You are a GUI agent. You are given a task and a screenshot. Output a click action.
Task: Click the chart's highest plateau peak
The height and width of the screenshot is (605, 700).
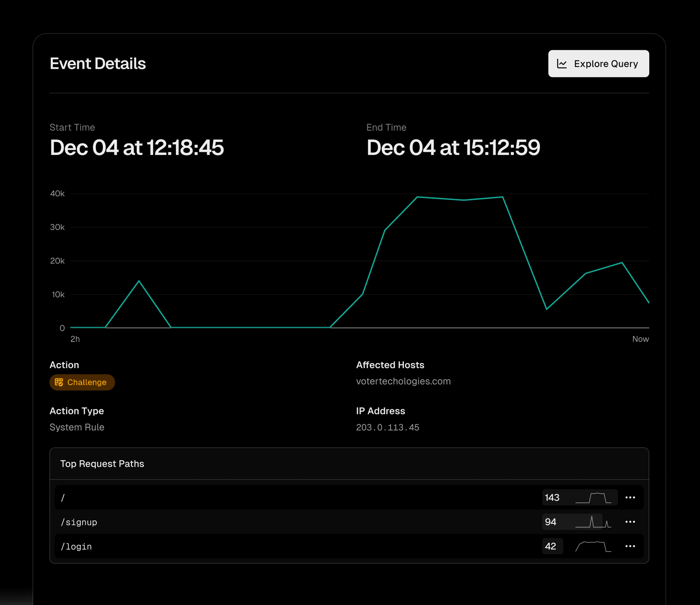pos(460,199)
